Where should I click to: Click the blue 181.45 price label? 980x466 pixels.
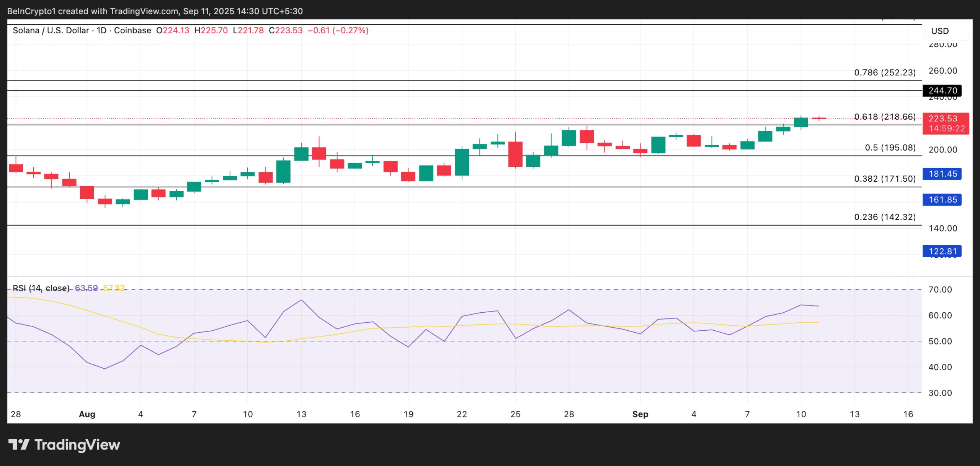point(942,174)
